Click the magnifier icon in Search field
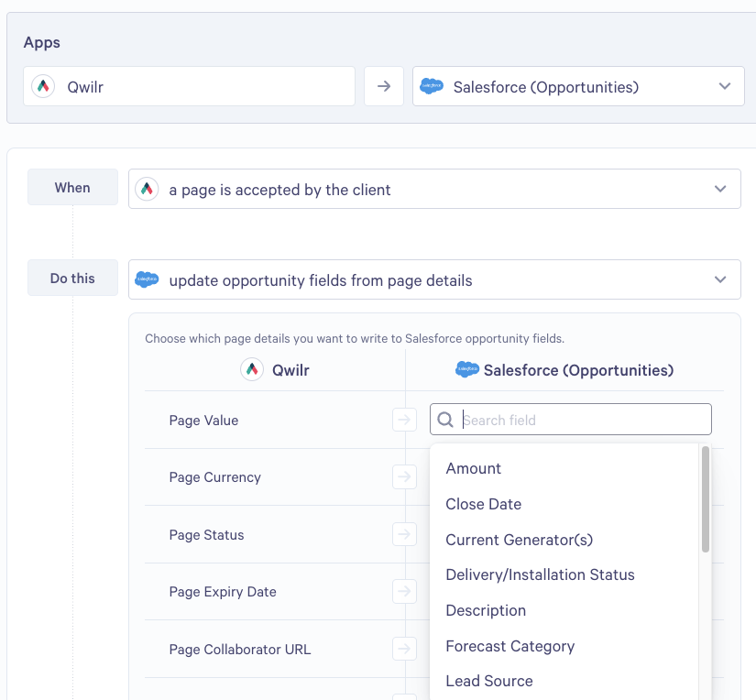Screen dimensions: 756x700 445,420
